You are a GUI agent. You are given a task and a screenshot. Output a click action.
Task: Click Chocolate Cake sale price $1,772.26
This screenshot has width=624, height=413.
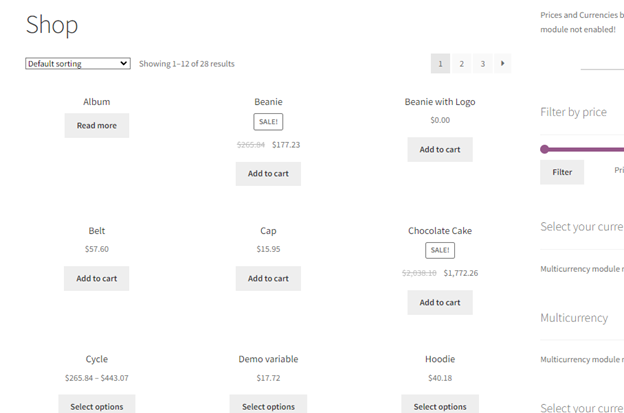(461, 273)
